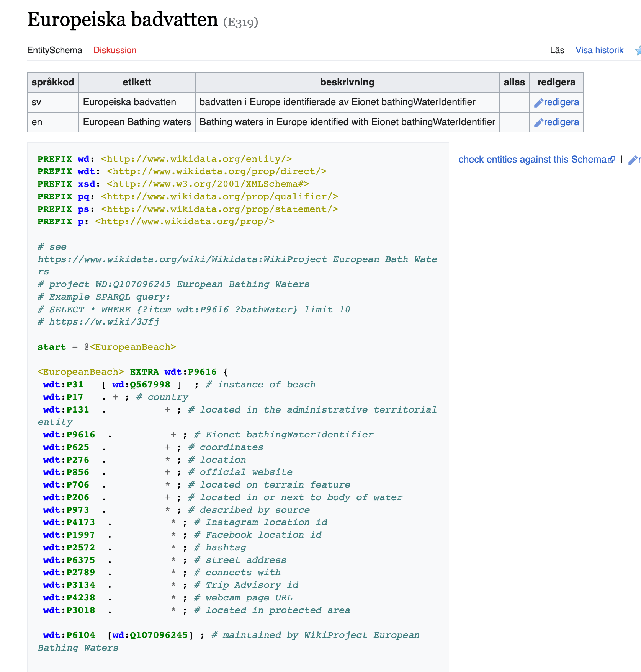Viewport: 641px width, 672px height.
Task: Click the 'European Bathing waters' label cell
Action: [137, 122]
